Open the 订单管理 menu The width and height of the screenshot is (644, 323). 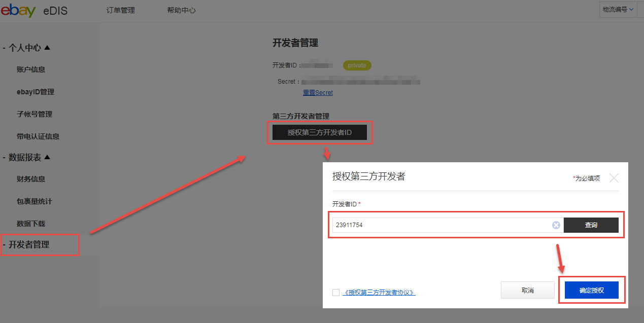[121, 10]
